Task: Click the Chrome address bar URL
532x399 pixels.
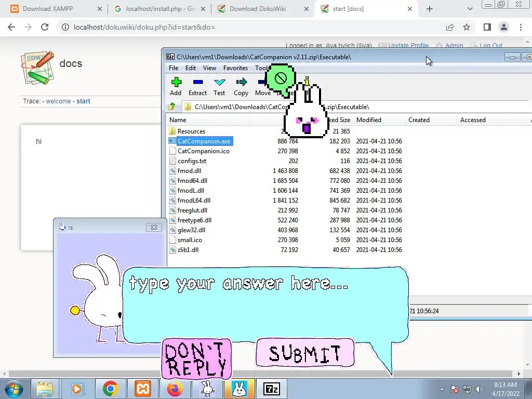Action: (x=144, y=27)
